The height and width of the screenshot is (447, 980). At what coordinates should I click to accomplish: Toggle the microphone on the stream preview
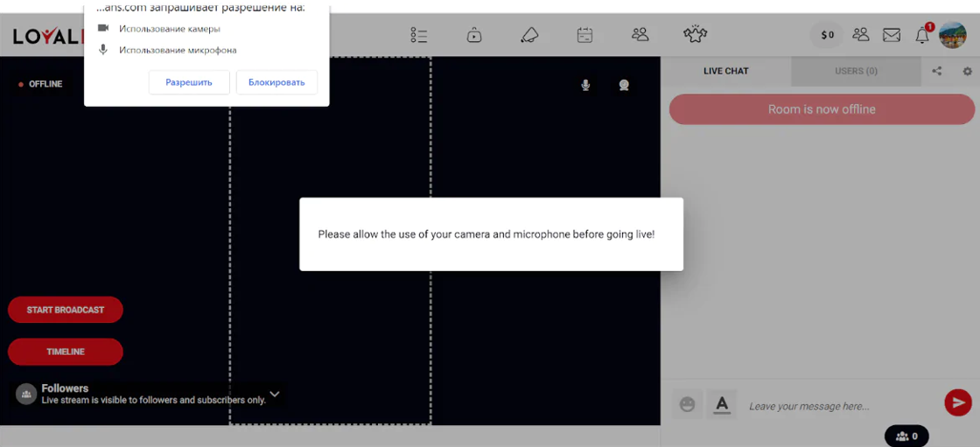(x=585, y=85)
